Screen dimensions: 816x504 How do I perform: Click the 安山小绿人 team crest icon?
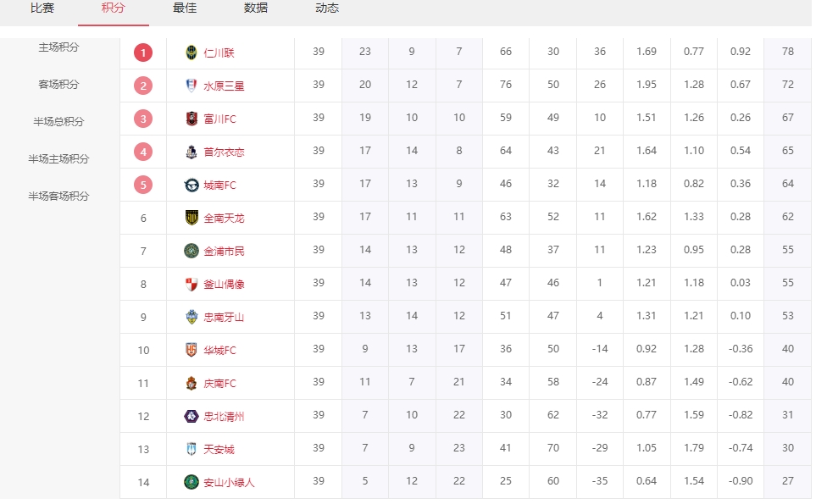[192, 482]
